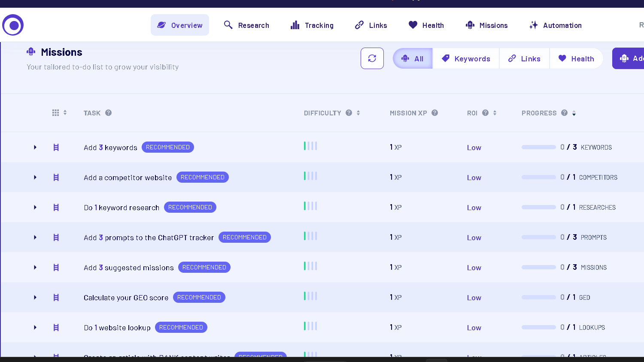Click the circular app logo
The width and height of the screenshot is (644, 362).
point(13,25)
